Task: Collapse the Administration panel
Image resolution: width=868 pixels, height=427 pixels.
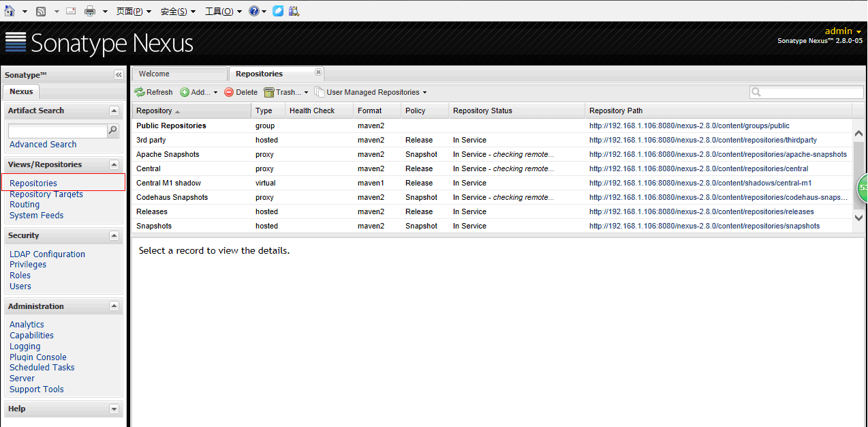Action: 114,306
